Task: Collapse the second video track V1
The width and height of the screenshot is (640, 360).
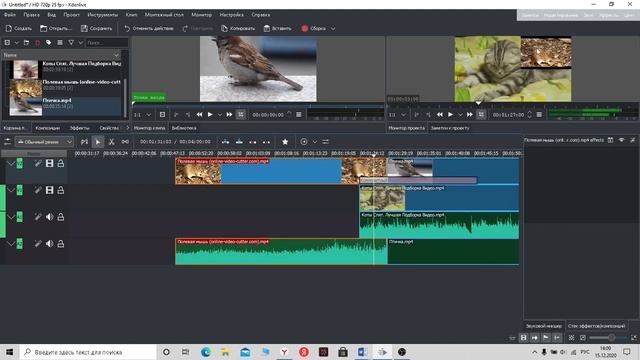Action: (x=11, y=190)
